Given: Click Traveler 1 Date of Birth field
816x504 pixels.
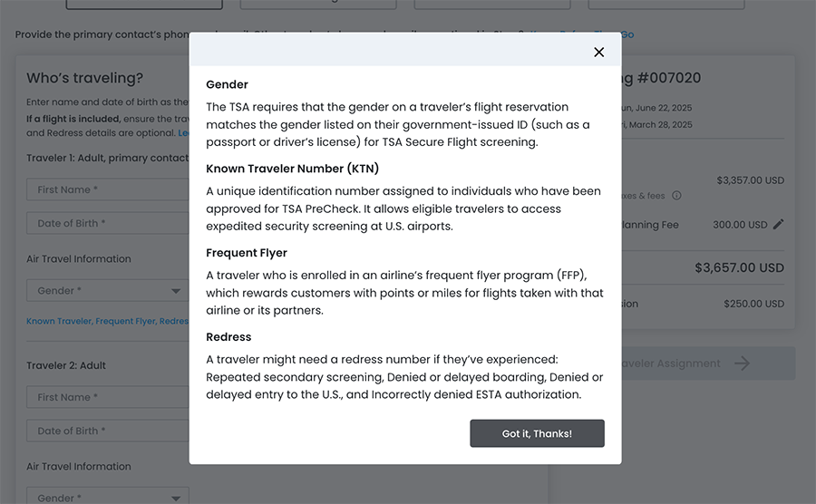Looking at the screenshot, I should point(108,223).
